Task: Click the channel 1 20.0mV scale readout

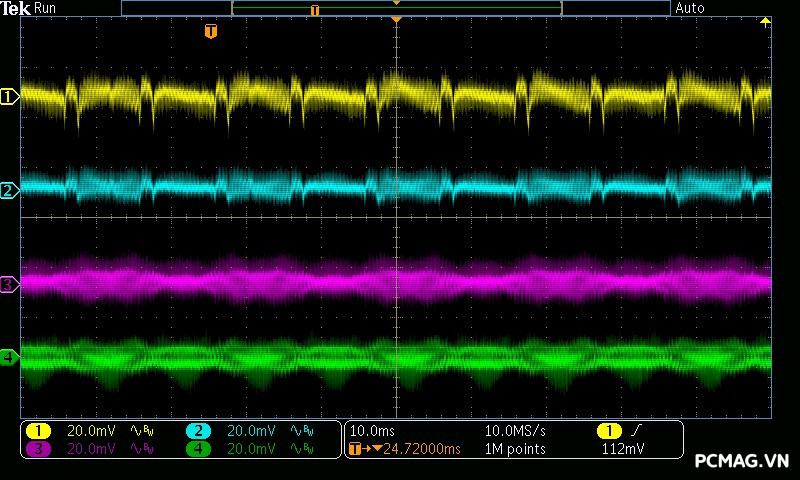Action: (x=90, y=431)
